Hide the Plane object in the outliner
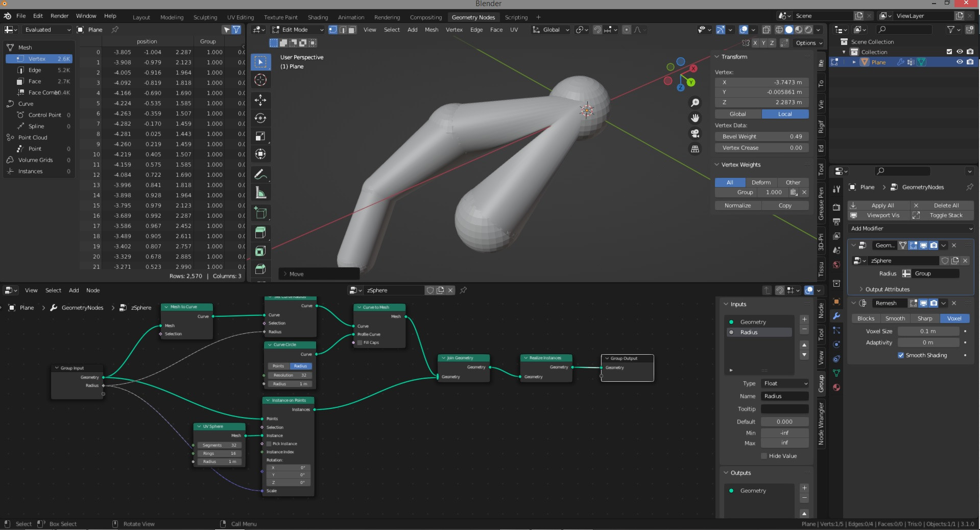 click(x=960, y=62)
